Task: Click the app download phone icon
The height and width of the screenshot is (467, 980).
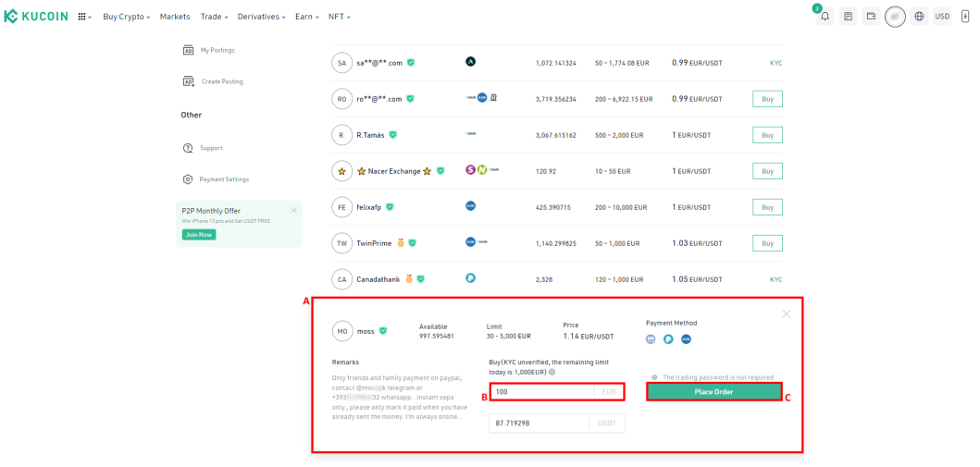Action: tap(965, 17)
